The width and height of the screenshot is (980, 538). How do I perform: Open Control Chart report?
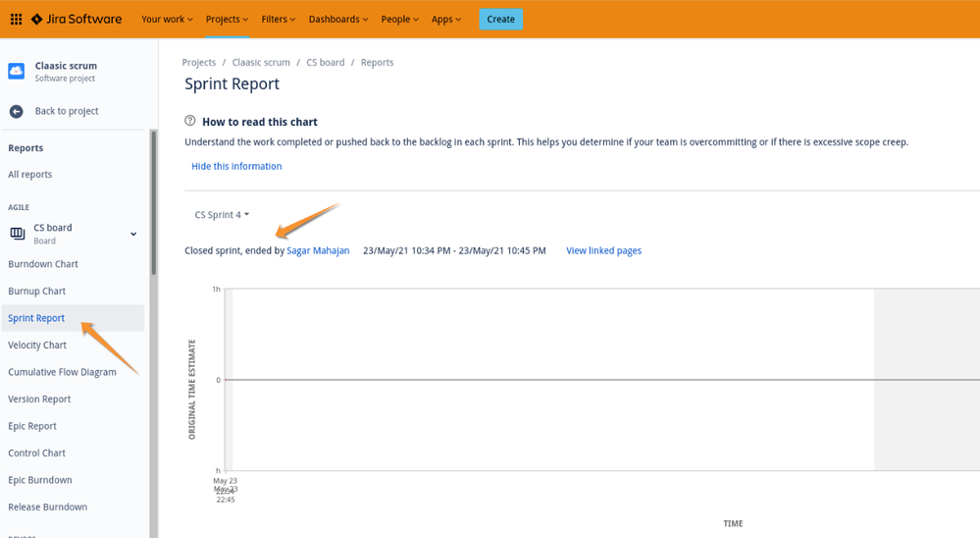(37, 453)
